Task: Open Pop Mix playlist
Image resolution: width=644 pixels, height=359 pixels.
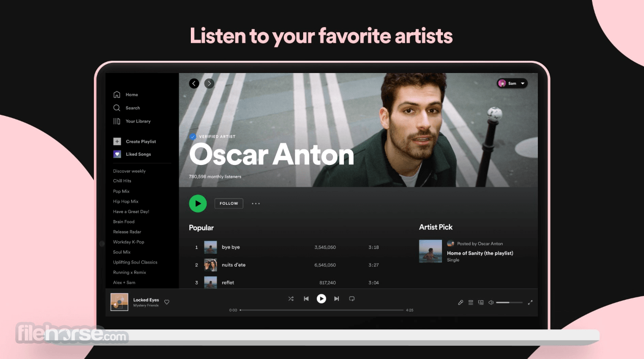Action: 121,191
